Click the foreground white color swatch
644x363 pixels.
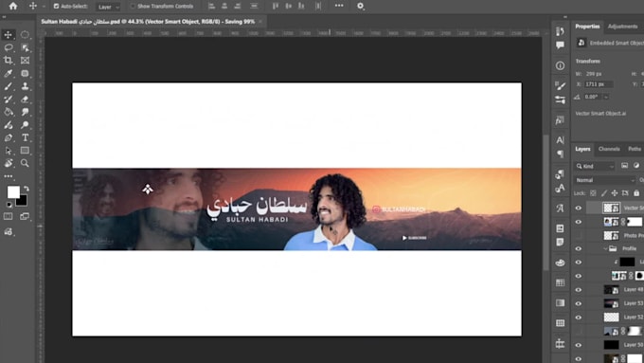[13, 192]
